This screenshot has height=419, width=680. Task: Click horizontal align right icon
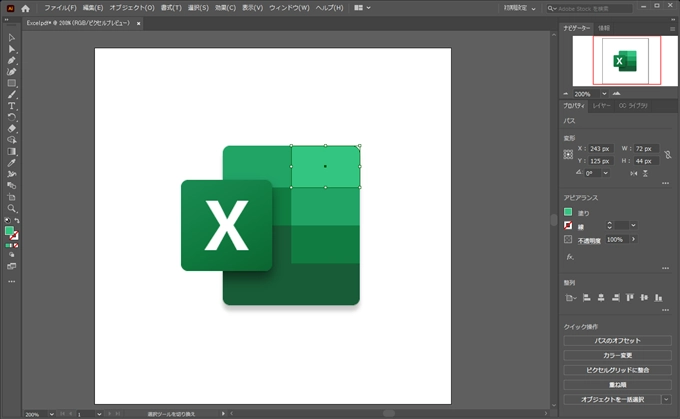click(x=615, y=298)
